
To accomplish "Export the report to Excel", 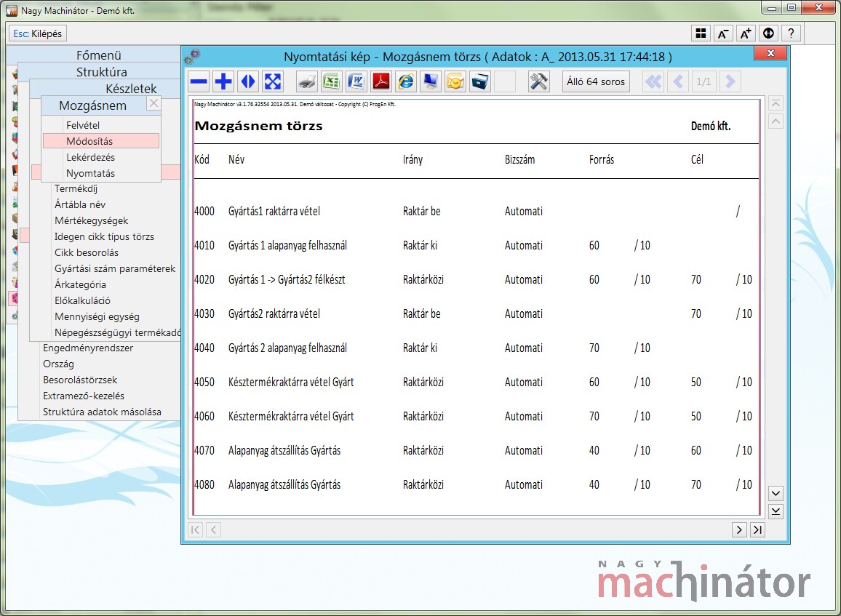I will tap(332, 81).
